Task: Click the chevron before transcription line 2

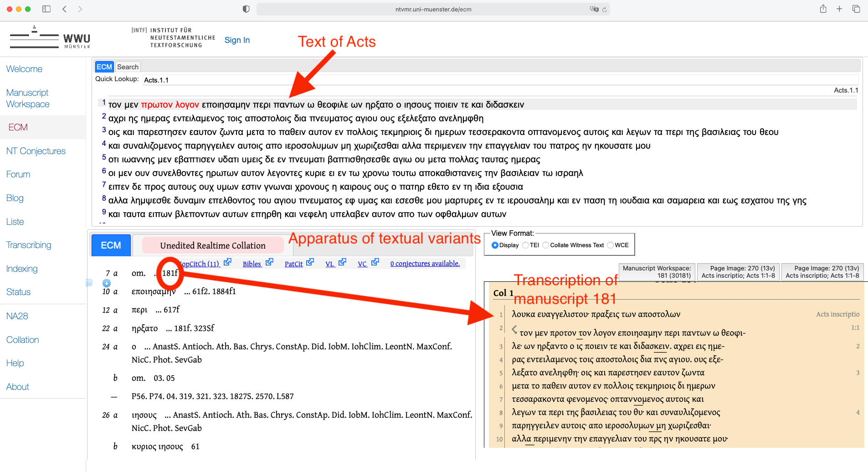Action: [x=514, y=329]
